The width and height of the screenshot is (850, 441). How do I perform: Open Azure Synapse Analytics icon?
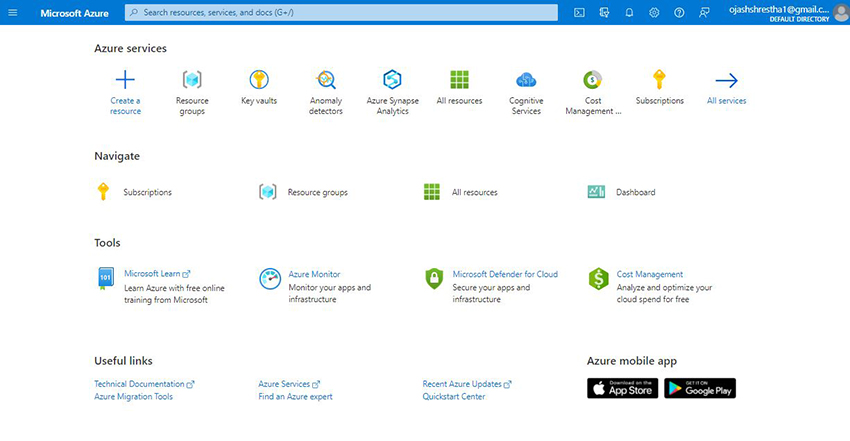[x=393, y=81]
